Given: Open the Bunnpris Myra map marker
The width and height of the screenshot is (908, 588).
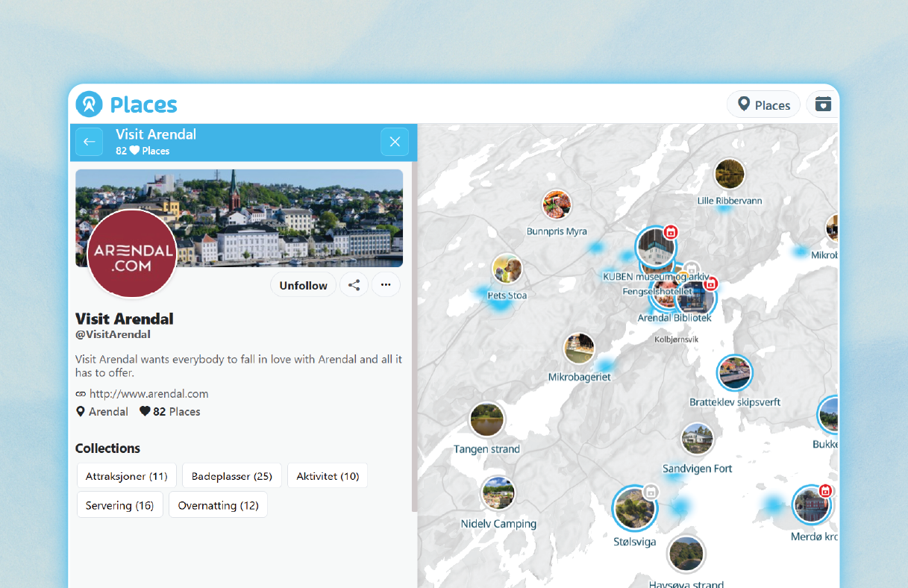Looking at the screenshot, I should pyautogui.click(x=557, y=204).
